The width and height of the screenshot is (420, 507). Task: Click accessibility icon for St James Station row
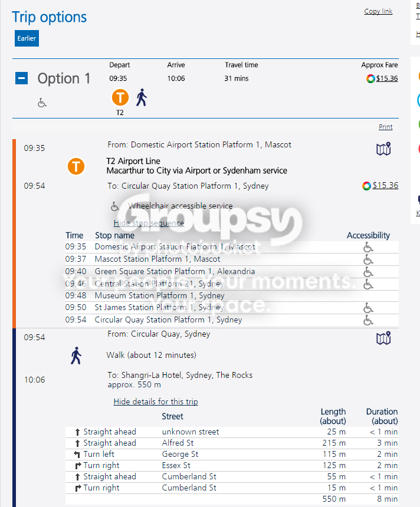[x=368, y=308]
